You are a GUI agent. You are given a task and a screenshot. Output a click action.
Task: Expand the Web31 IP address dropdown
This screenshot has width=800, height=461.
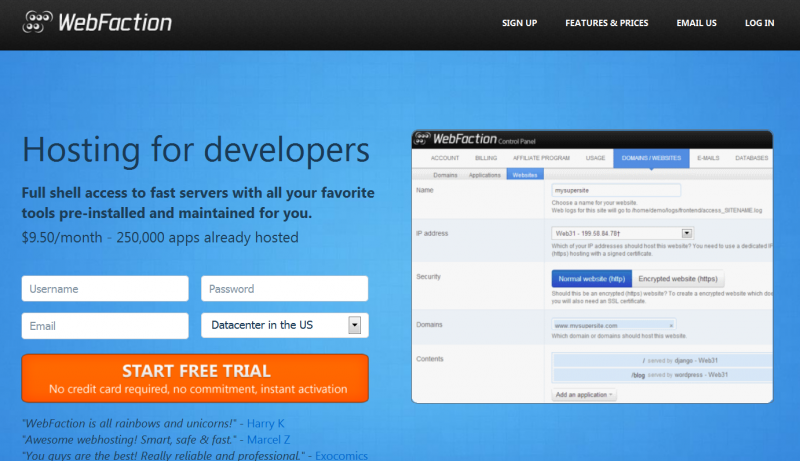click(622, 233)
